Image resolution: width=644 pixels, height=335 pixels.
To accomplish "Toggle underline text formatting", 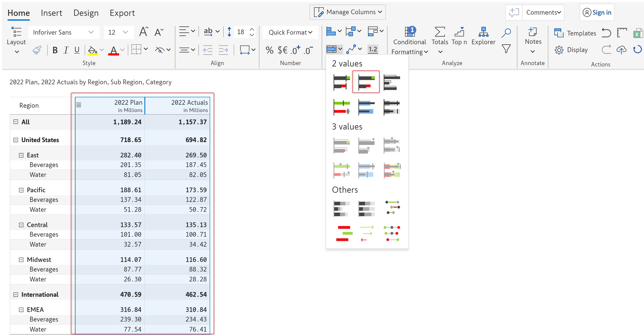I will coord(77,50).
